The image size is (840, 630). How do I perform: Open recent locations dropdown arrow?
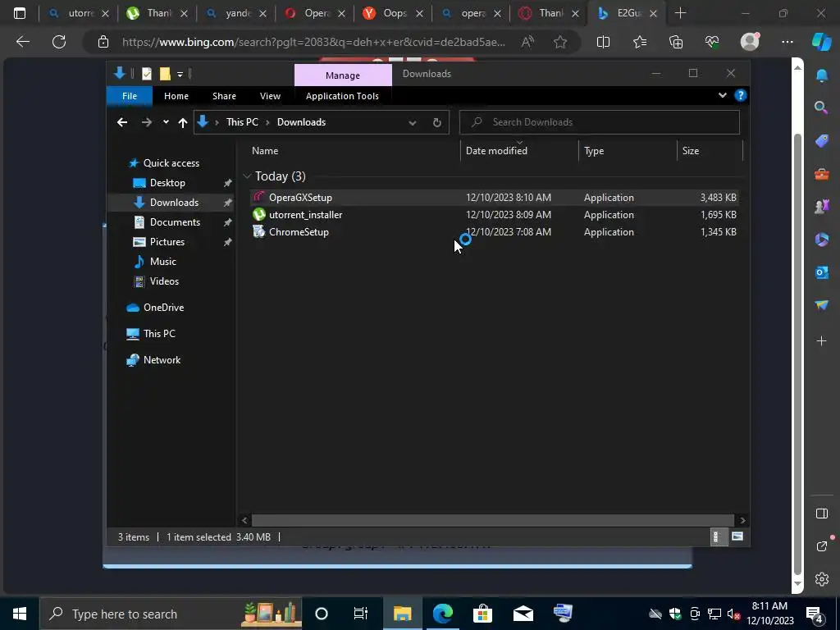166,122
